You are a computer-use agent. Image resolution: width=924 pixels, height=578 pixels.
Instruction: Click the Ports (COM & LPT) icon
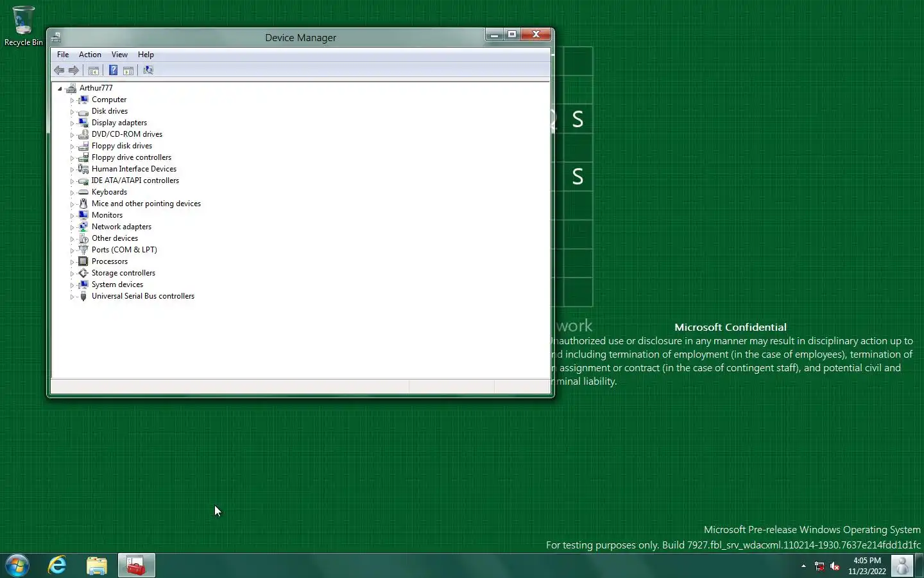click(83, 250)
